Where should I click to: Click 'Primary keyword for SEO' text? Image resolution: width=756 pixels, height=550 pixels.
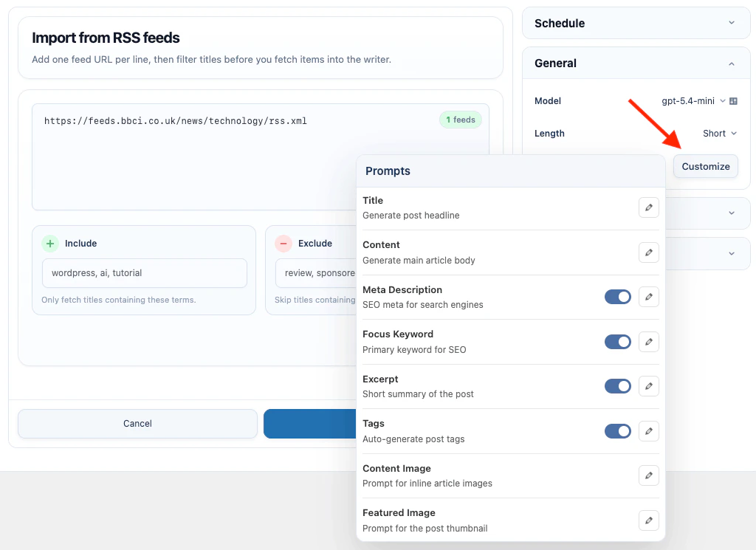(x=414, y=349)
